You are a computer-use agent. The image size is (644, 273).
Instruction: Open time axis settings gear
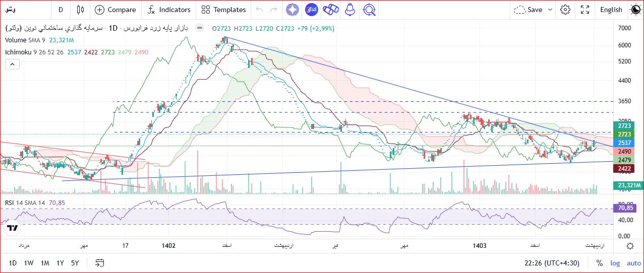630,246
